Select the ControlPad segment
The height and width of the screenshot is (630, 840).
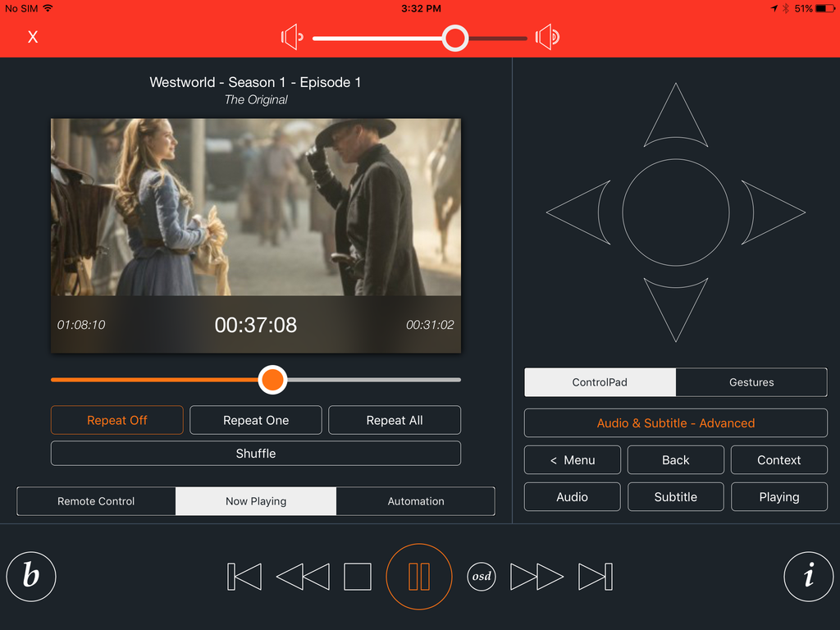[x=600, y=382]
